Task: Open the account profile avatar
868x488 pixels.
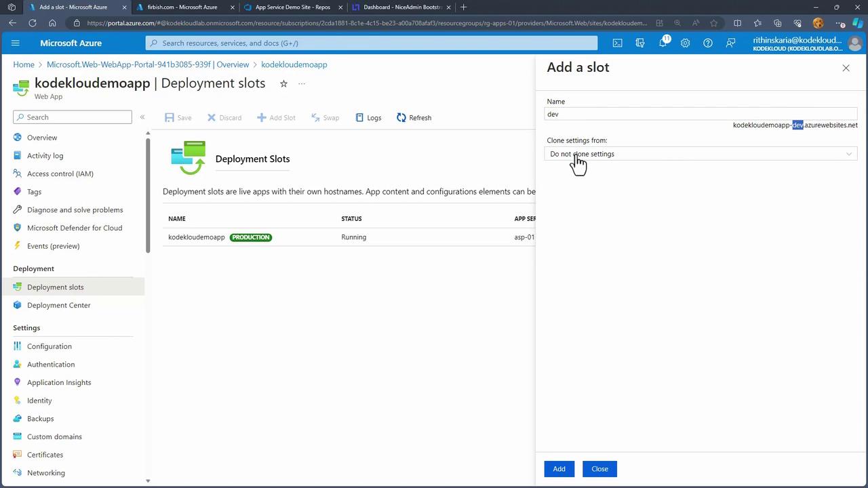Action: tap(855, 43)
